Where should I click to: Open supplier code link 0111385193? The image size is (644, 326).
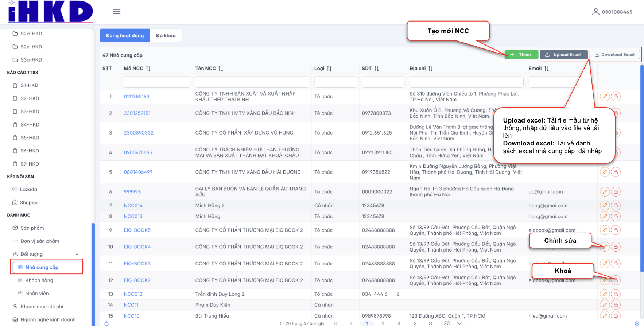click(x=136, y=97)
